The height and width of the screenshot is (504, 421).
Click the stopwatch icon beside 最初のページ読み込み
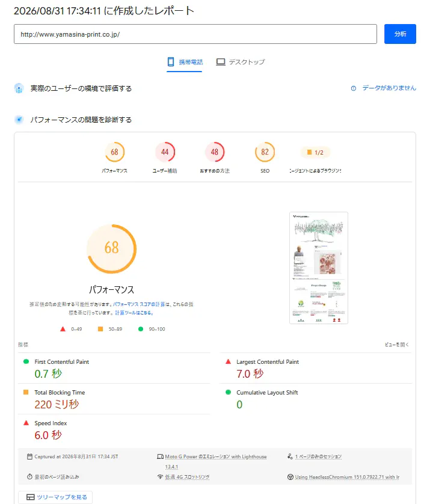(x=29, y=477)
